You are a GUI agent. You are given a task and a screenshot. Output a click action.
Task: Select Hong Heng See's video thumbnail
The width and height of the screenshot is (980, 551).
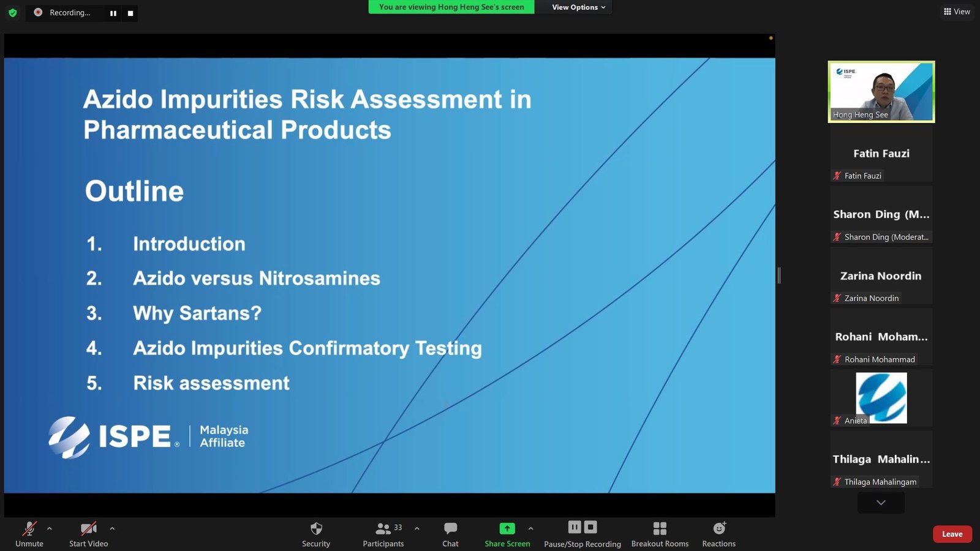click(881, 92)
